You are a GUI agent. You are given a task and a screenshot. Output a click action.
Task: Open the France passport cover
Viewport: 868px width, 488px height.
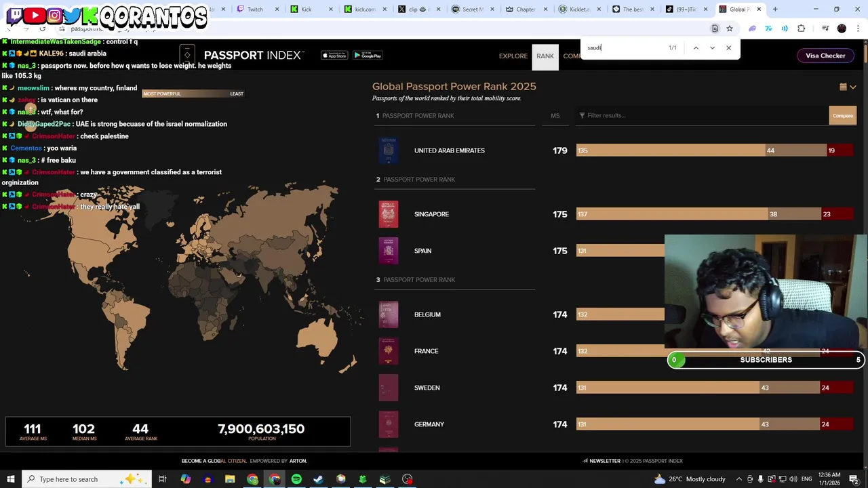pyautogui.click(x=389, y=351)
